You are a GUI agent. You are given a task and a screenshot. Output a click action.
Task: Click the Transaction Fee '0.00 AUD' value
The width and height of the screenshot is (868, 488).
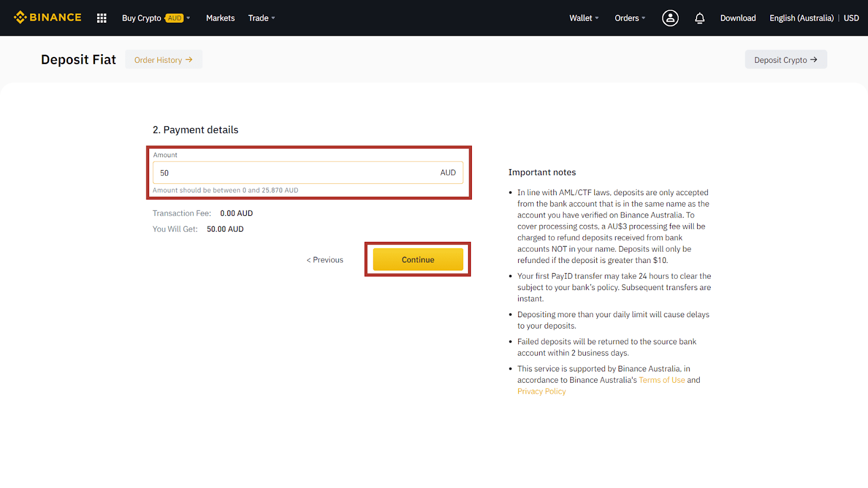(x=237, y=213)
